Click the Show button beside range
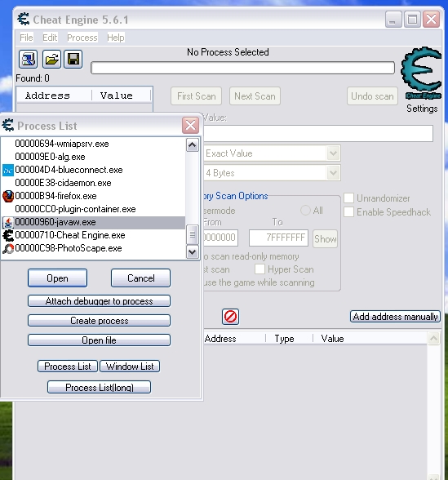Image resolution: width=448 pixels, height=480 pixels. coord(325,238)
